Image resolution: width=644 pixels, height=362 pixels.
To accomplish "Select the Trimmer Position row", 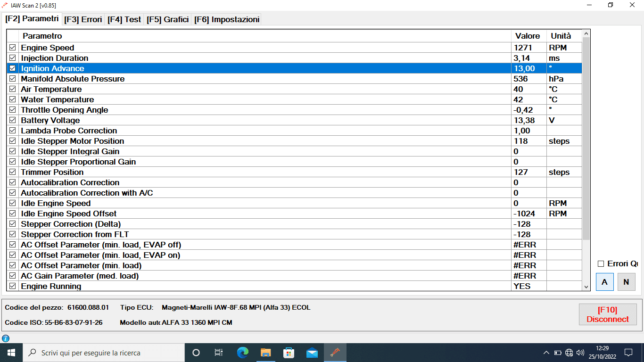I will (x=295, y=172).
